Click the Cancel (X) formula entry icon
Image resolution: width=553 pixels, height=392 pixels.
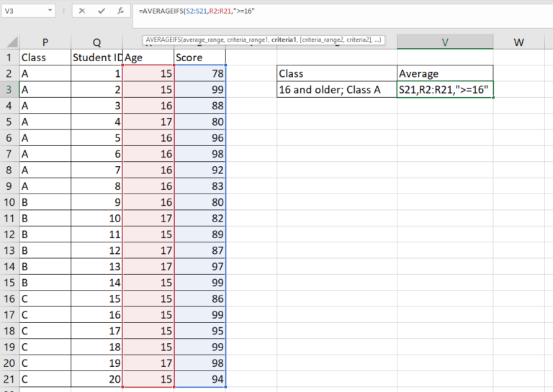point(82,12)
